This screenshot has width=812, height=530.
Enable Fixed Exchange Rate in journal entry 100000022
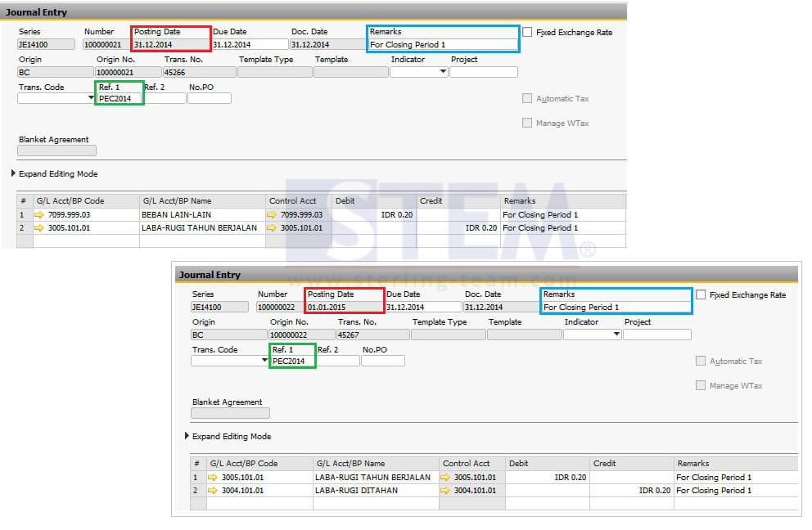[701, 294]
